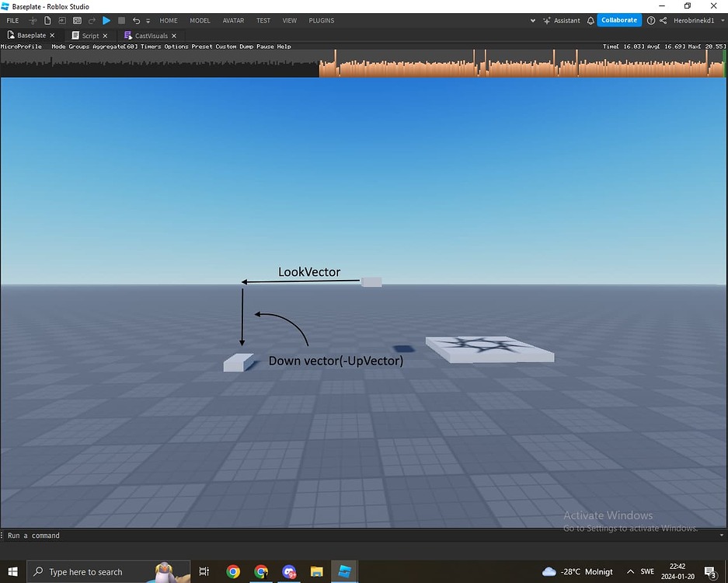This screenshot has width=728, height=583.
Task: Click the Open file icon with arrow
Action: [x=62, y=20]
